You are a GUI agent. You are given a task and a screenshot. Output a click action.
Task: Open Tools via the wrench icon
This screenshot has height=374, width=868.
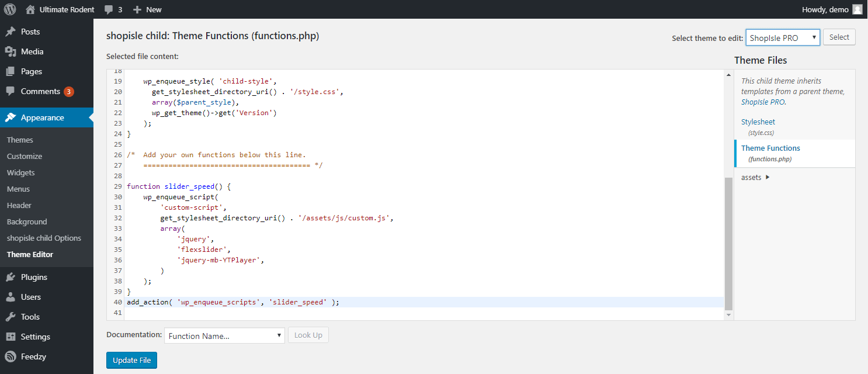tap(11, 317)
